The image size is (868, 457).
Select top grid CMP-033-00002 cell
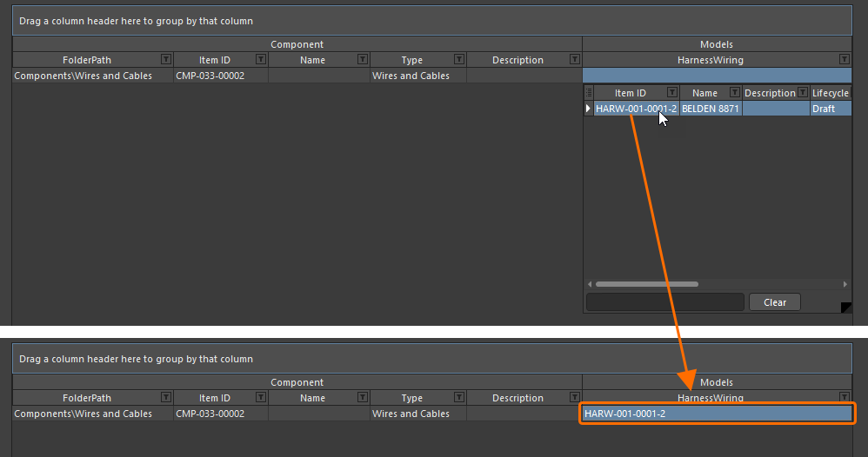221,76
